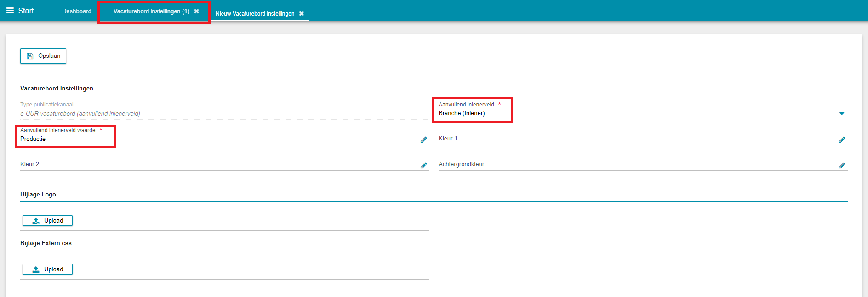Click the Opslaan save button
This screenshot has width=868, height=297.
pos(43,56)
